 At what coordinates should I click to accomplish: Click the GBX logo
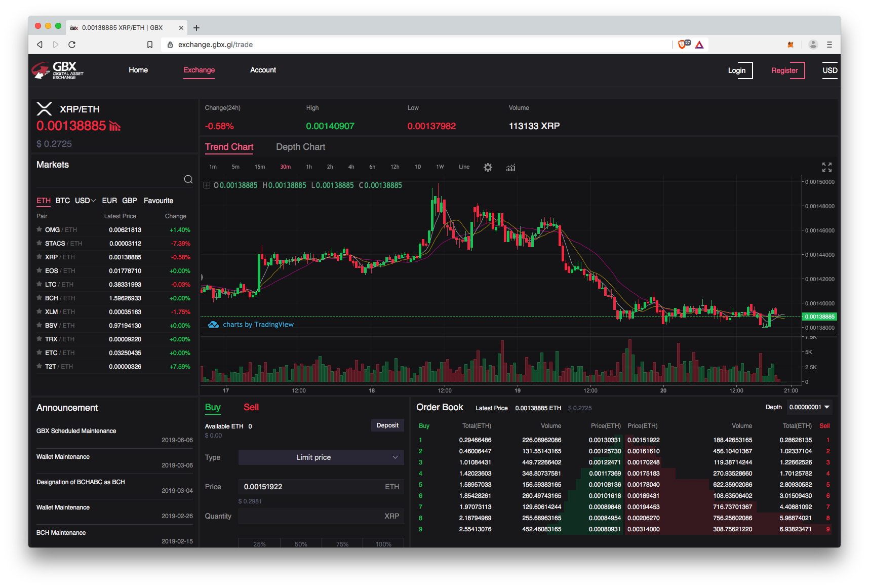coord(57,70)
